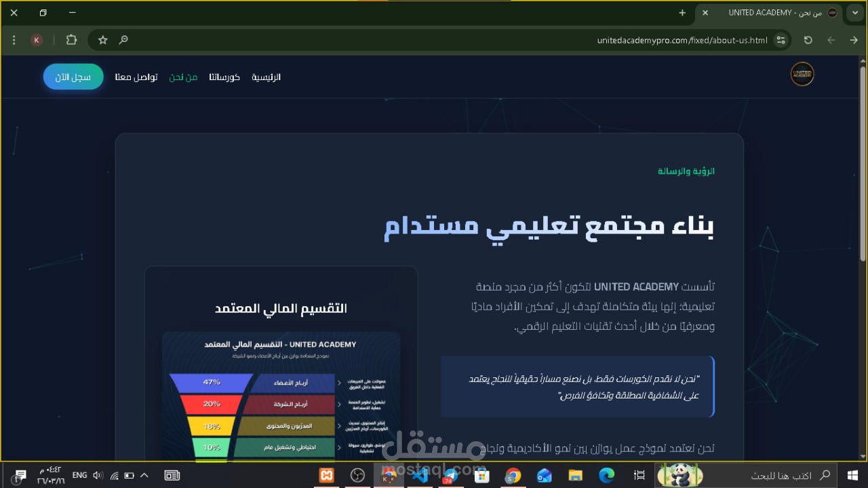Click the scrollbar up arrow
Image resolution: width=868 pixels, height=488 pixels.
(x=863, y=60)
